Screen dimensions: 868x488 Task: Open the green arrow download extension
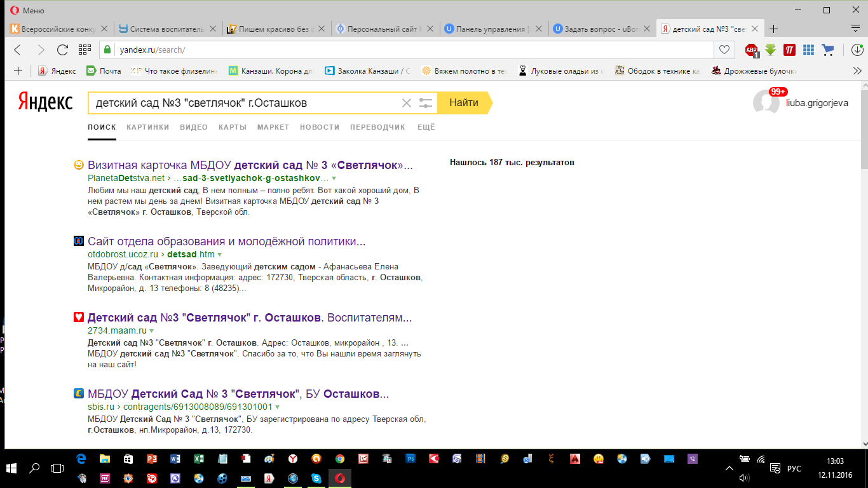pos(771,50)
